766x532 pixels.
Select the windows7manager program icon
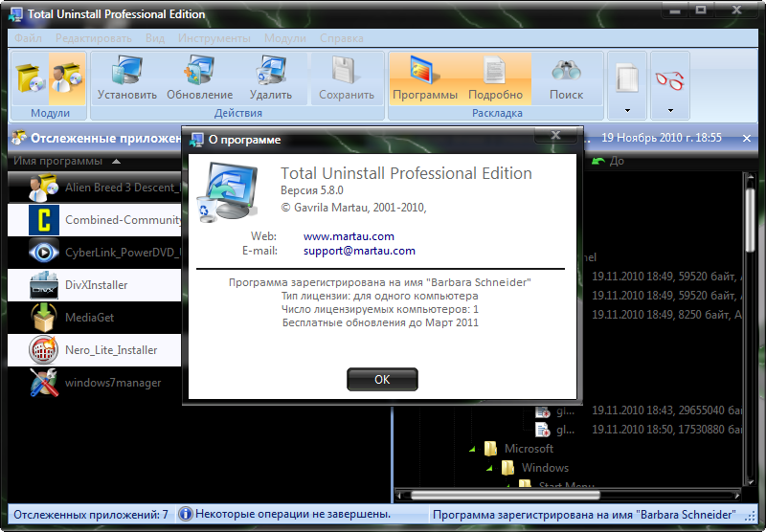click(43, 383)
